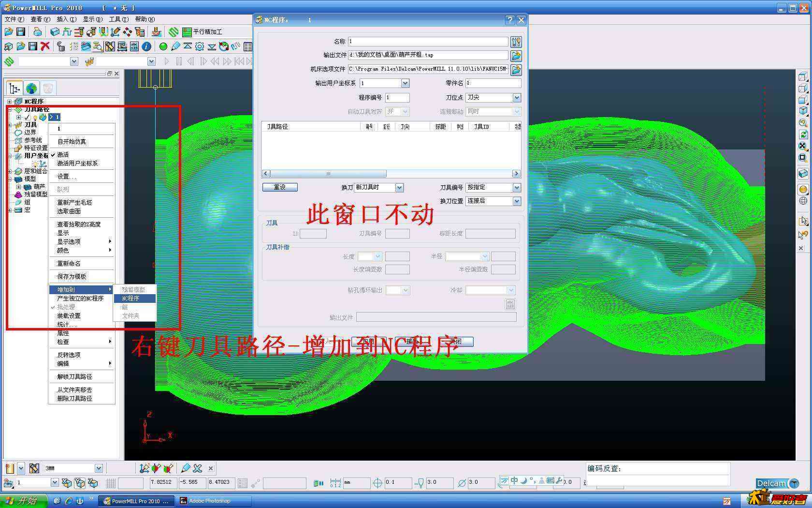Image resolution: width=812 pixels, height=508 pixels.
Task: Click the refresh view icon in the view toolbar
Action: 803,134
